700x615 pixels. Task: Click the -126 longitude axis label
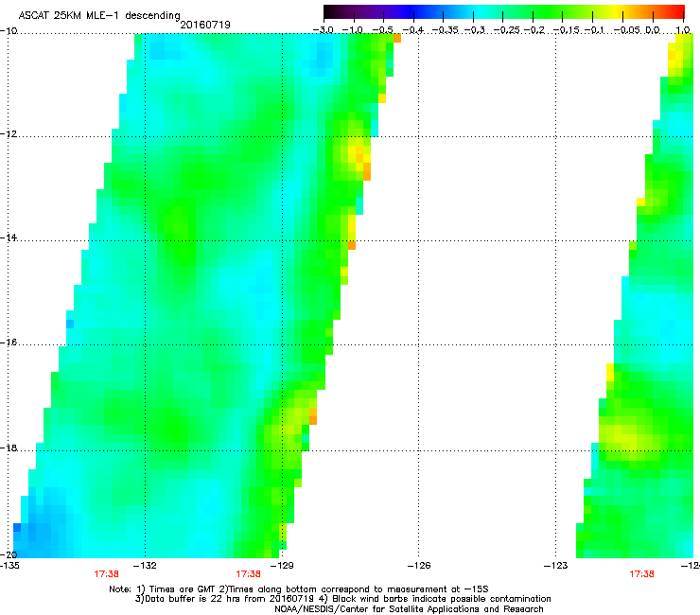coord(419,566)
